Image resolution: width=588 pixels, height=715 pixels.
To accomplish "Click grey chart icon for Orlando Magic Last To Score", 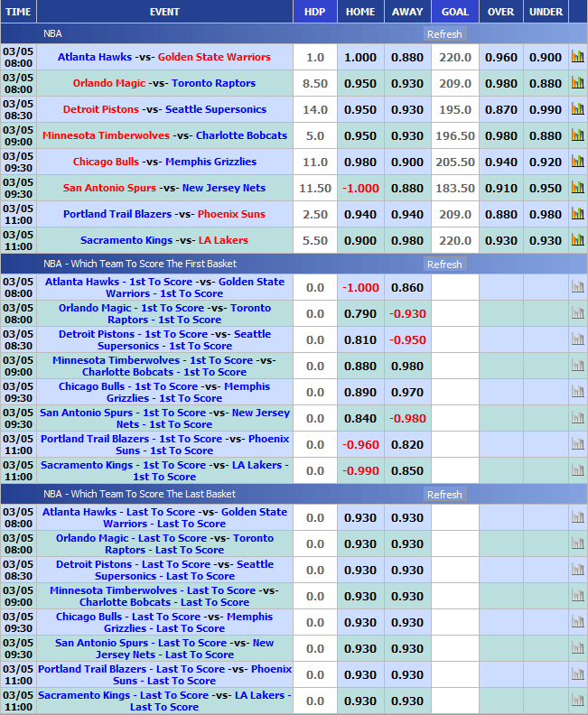I will (577, 543).
